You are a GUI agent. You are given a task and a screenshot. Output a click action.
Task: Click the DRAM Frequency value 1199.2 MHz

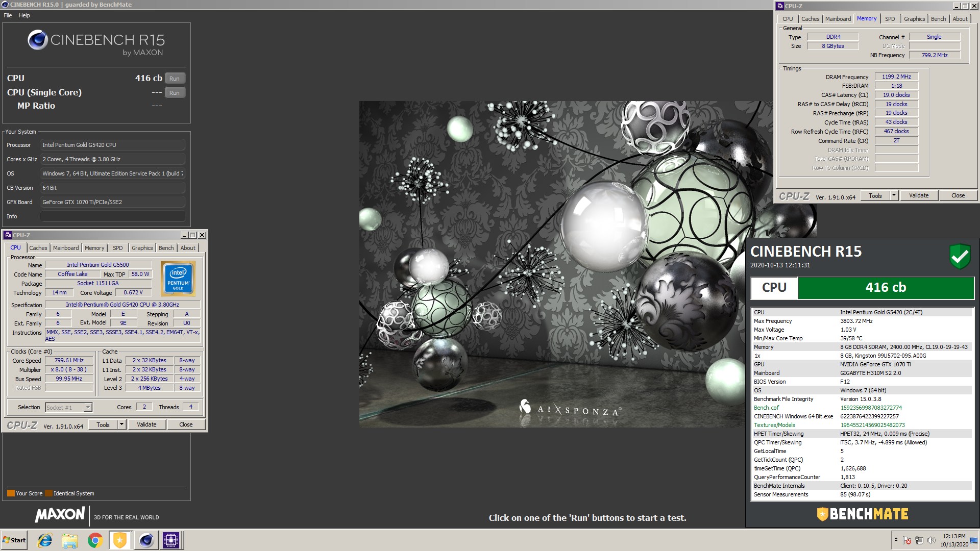pyautogui.click(x=896, y=77)
